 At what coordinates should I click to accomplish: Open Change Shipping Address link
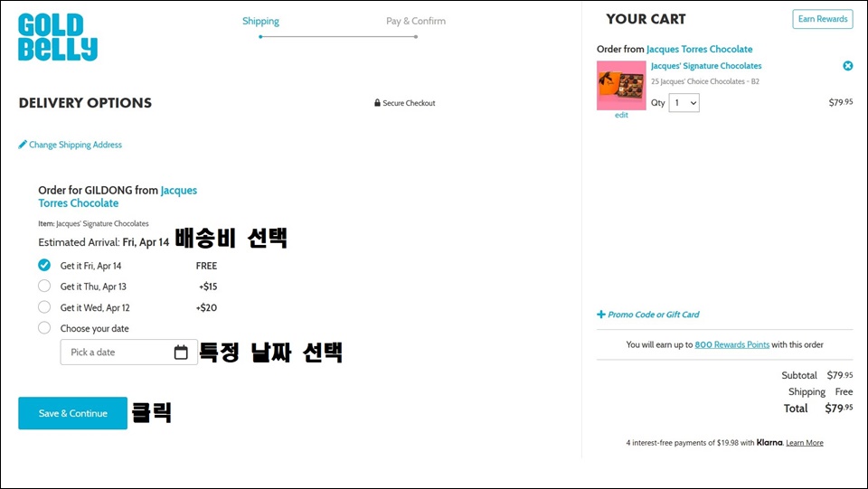coord(75,145)
